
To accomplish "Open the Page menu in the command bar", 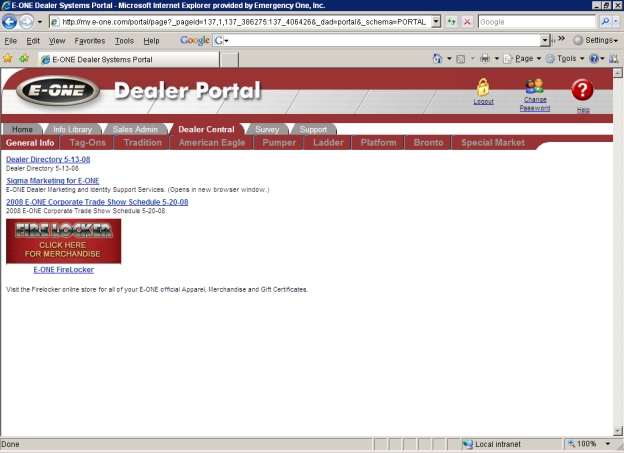I will (x=523, y=59).
